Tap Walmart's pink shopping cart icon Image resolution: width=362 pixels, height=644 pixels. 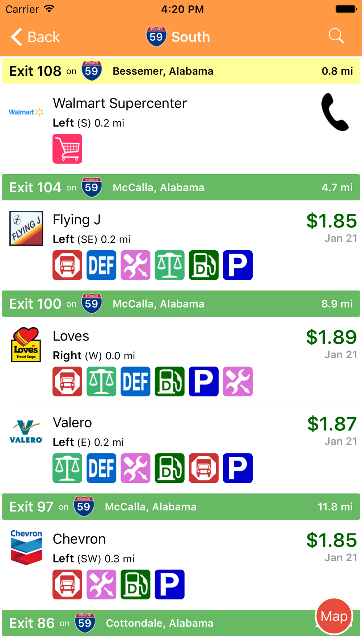(x=67, y=149)
